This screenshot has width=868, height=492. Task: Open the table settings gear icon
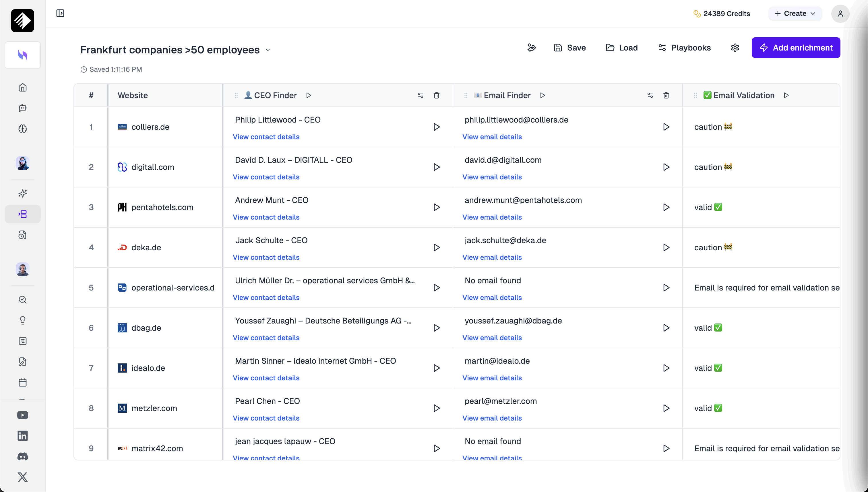pyautogui.click(x=735, y=48)
